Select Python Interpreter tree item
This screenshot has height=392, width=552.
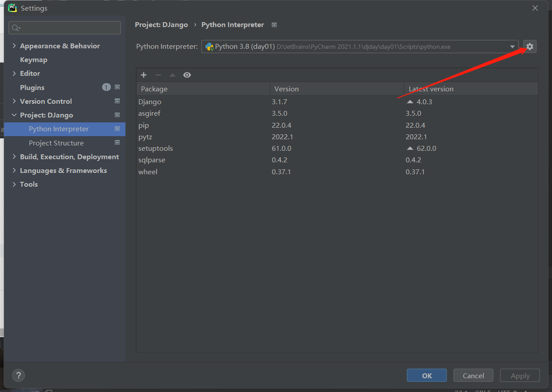65,129
